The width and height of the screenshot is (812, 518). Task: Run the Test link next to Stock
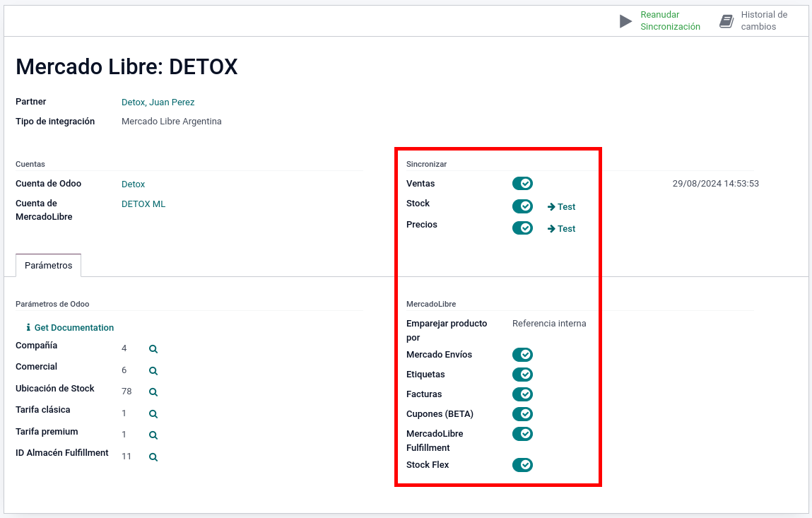click(561, 206)
